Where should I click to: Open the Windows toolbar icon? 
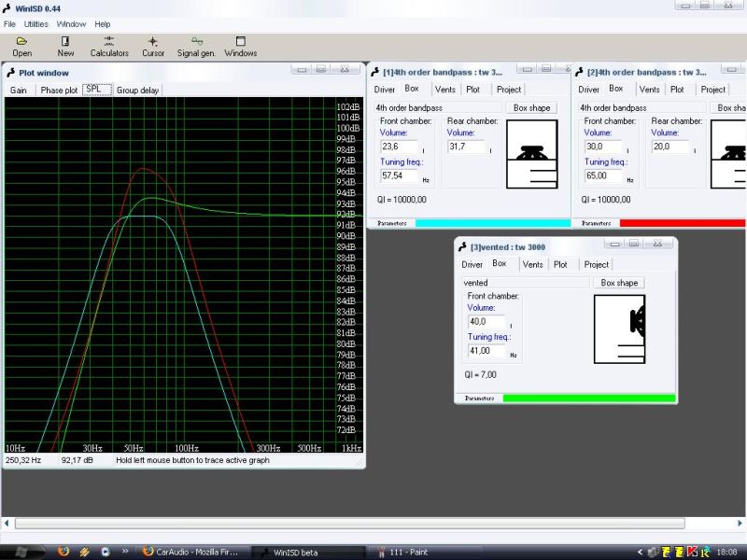[240, 47]
